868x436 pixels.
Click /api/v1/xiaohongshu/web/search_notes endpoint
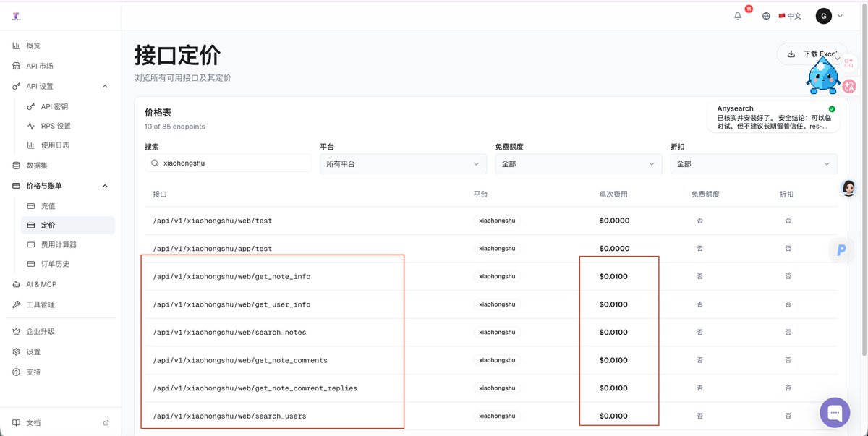(229, 333)
